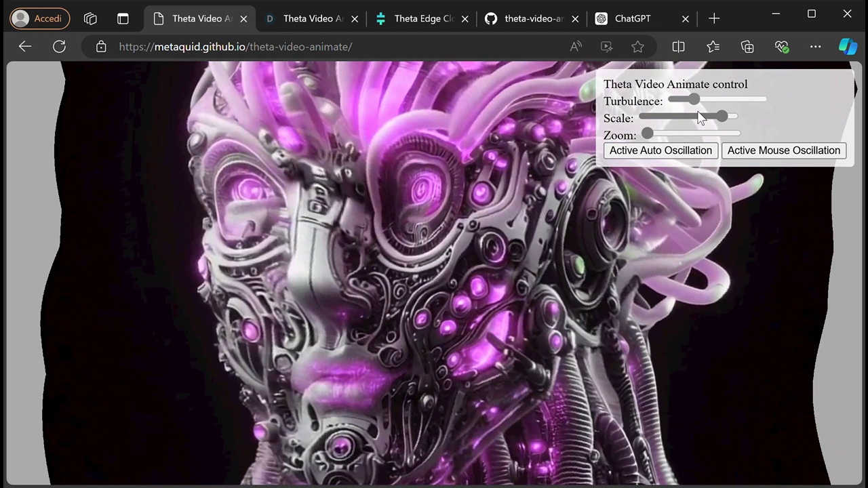This screenshot has height=488, width=868.
Task: Add this page to favorites star
Action: [637, 47]
